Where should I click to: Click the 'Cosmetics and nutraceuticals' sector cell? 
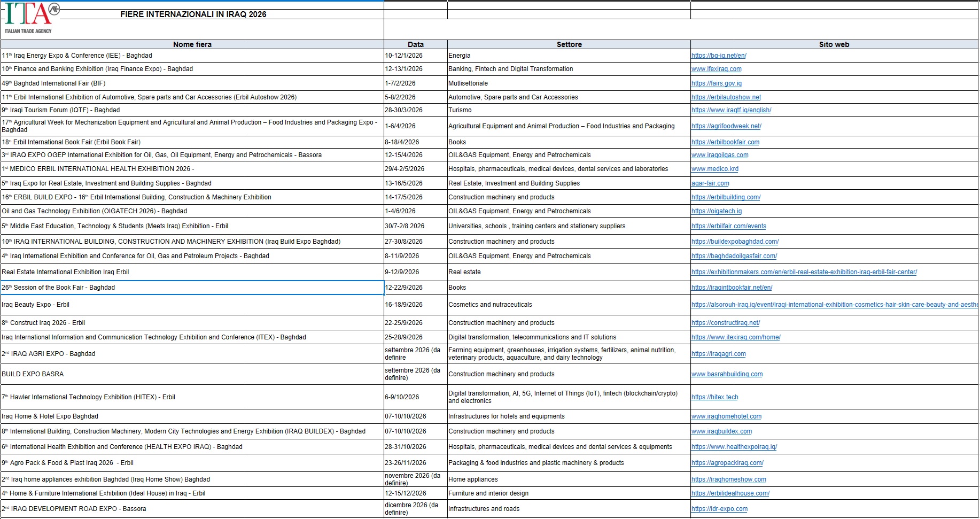(490, 305)
